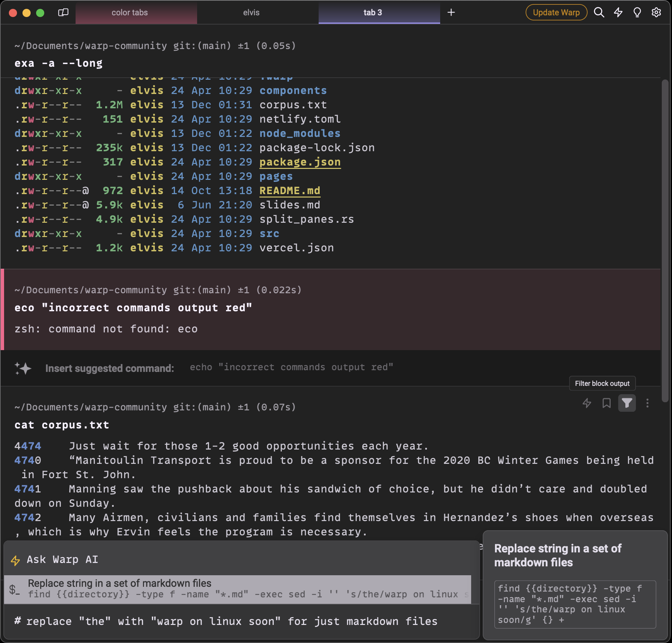Viewport: 672px width, 643px height.
Task: Click the lightning bolt run icon
Action: pos(588,402)
